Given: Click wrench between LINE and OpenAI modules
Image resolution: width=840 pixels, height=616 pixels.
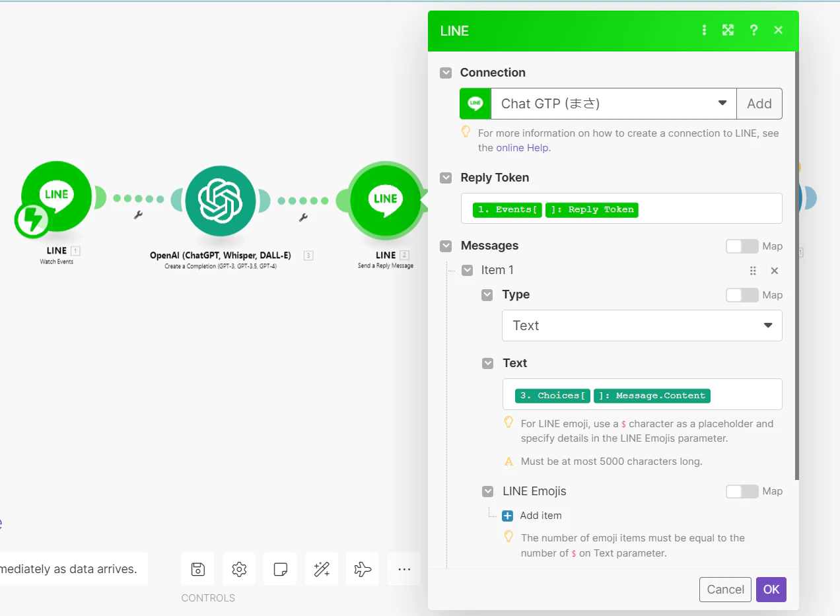Looking at the screenshot, I should point(138,215).
